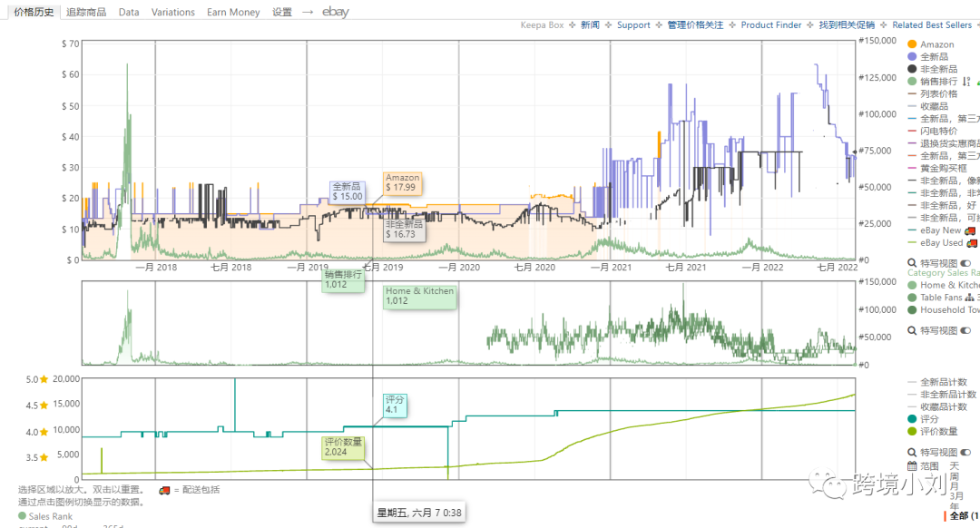980x528 pixels.
Task: Open the 设置 tab
Action: click(282, 12)
